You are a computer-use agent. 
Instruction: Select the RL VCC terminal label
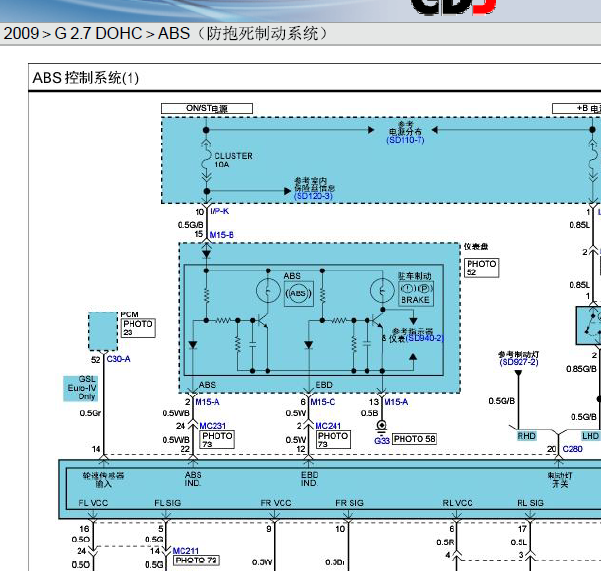click(x=457, y=503)
